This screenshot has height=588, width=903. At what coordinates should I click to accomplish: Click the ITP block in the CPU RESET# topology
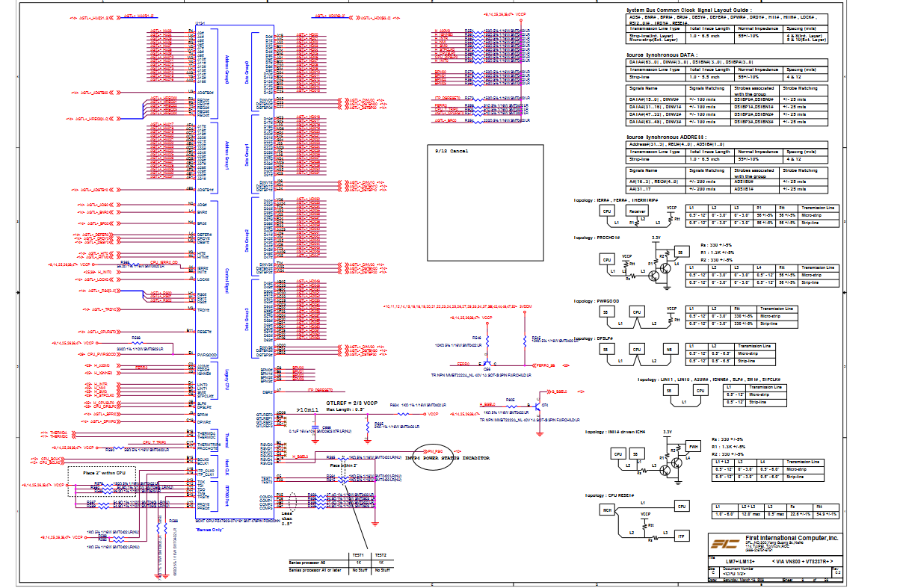click(x=681, y=536)
